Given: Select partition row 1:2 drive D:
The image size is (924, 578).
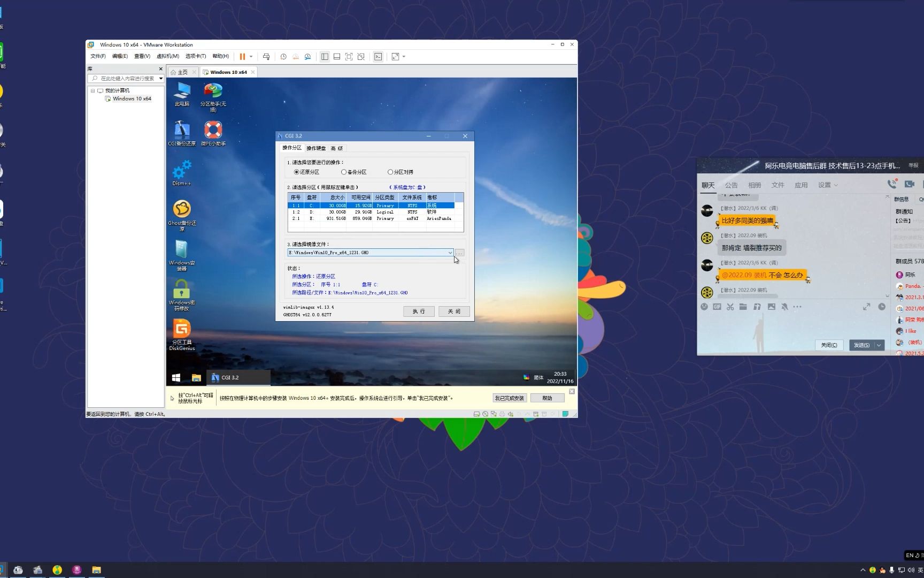Looking at the screenshot, I should pos(371,212).
